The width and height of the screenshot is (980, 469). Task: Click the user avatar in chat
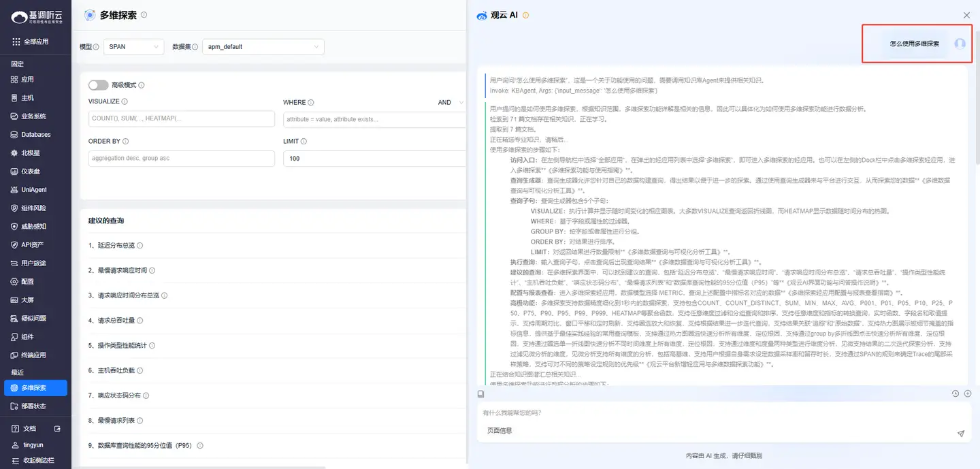(960, 44)
